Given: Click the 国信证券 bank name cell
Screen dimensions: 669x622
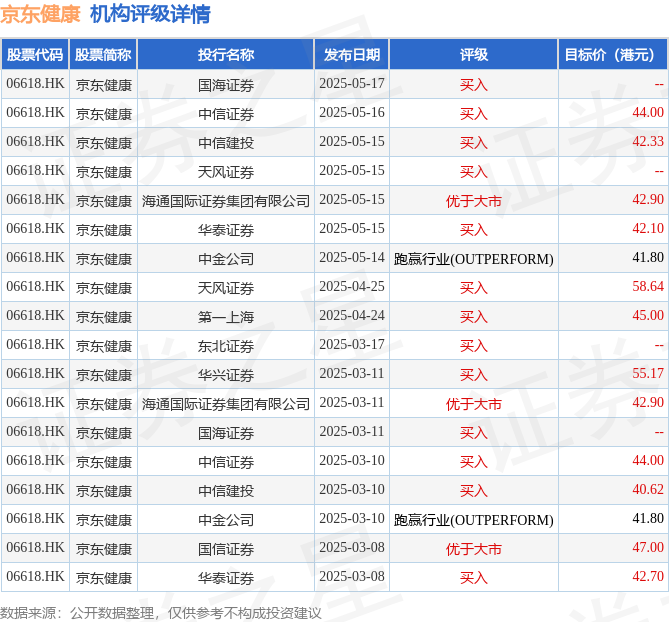Looking at the screenshot, I should click(226, 549).
